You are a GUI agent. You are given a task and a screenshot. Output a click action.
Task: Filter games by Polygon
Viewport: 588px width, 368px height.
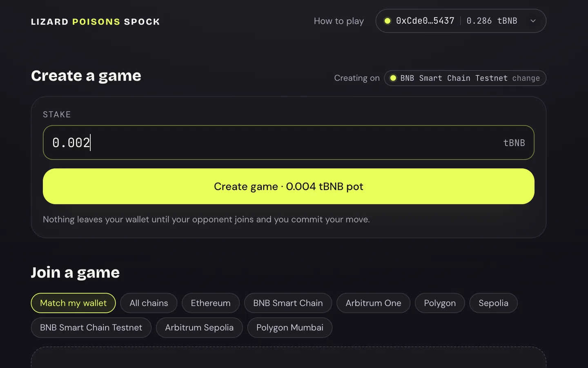440,303
